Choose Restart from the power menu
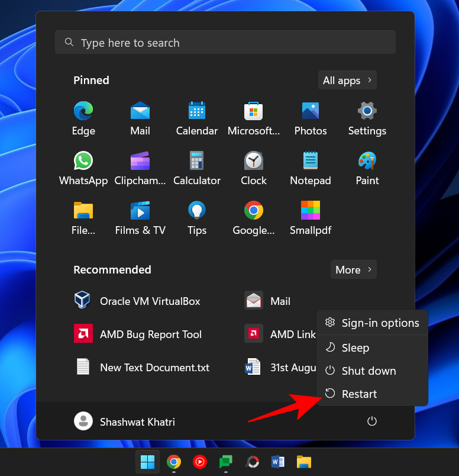 372,394
